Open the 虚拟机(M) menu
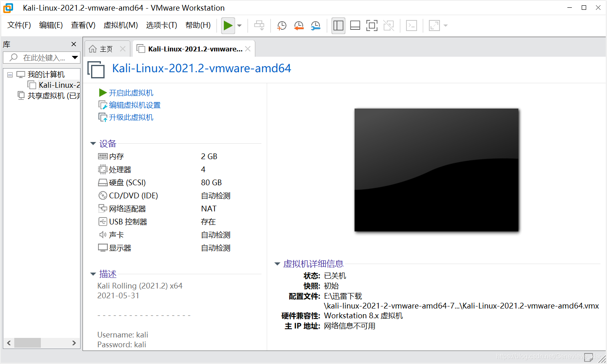This screenshot has width=607, height=364. [x=121, y=25]
